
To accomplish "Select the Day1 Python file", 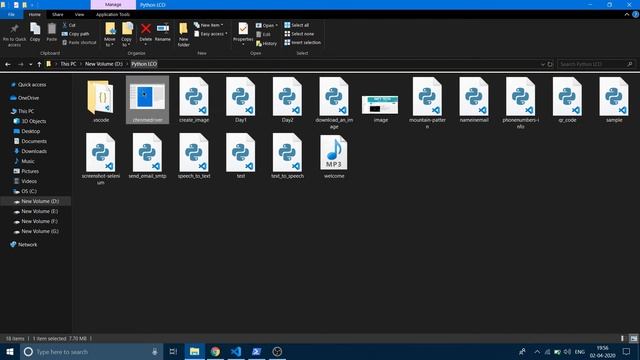I will 241,101.
